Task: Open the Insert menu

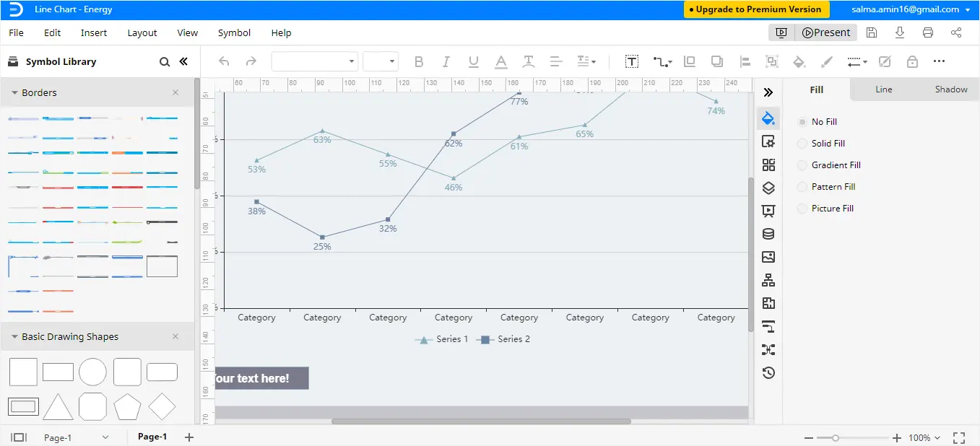Action: tap(94, 32)
